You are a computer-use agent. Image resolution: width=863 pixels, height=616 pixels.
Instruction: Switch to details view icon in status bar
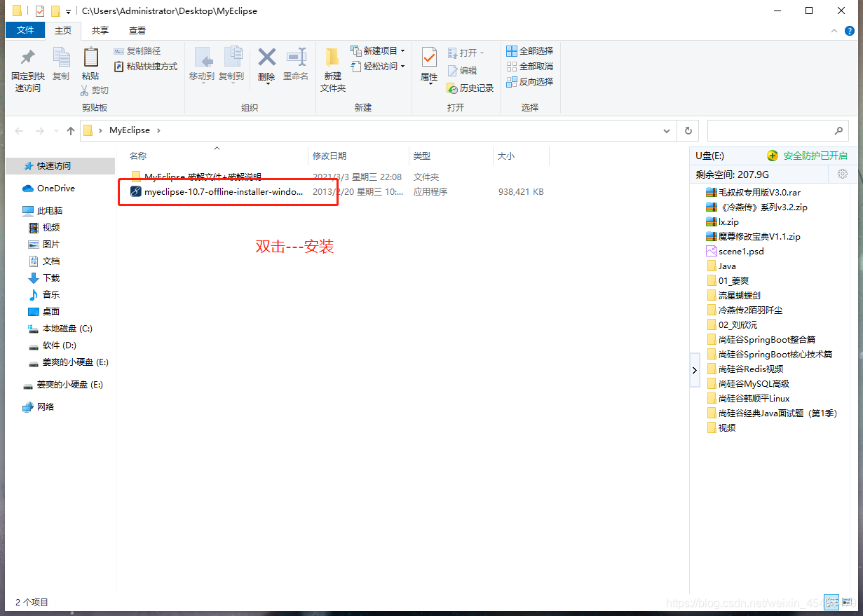pyautogui.click(x=831, y=602)
